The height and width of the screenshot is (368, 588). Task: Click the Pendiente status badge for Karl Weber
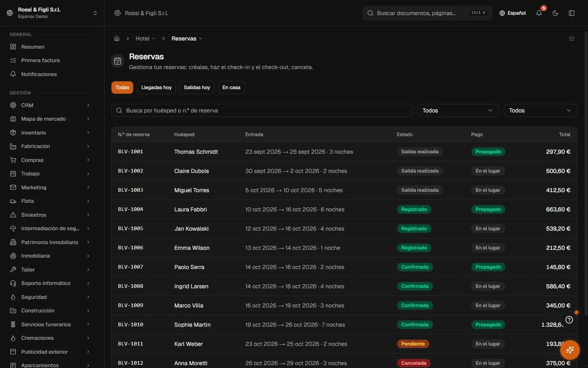[x=413, y=344]
